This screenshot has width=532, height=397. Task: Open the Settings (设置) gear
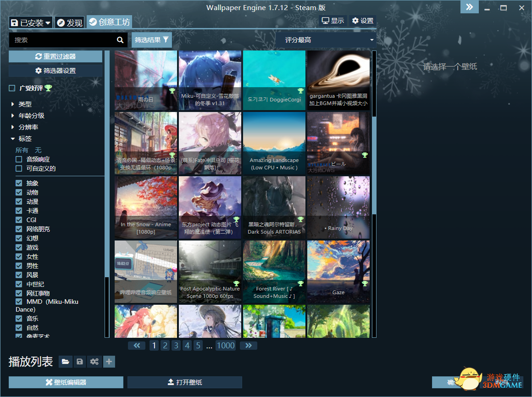(x=363, y=21)
